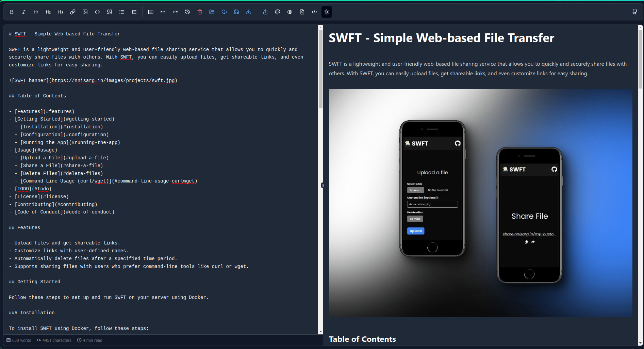This screenshot has width=644, height=349.
Task: Toggle light/dark mode sun button
Action: 327,12
